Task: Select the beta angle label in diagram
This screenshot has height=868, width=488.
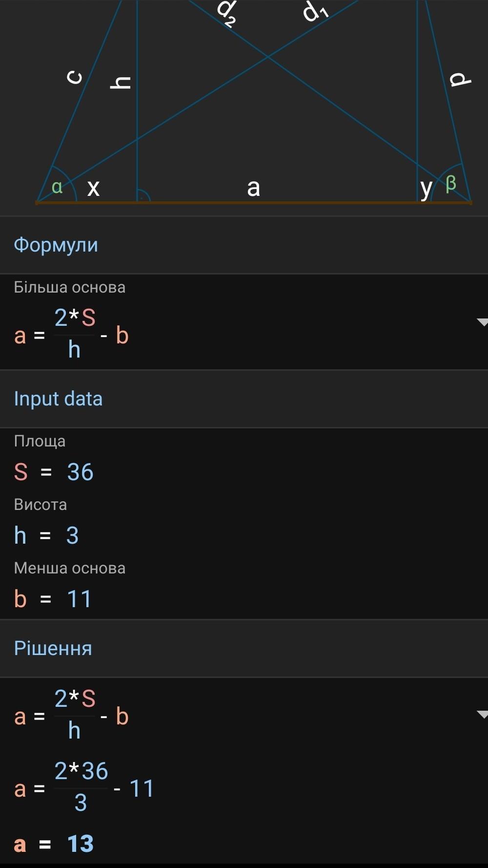Action: point(451,184)
